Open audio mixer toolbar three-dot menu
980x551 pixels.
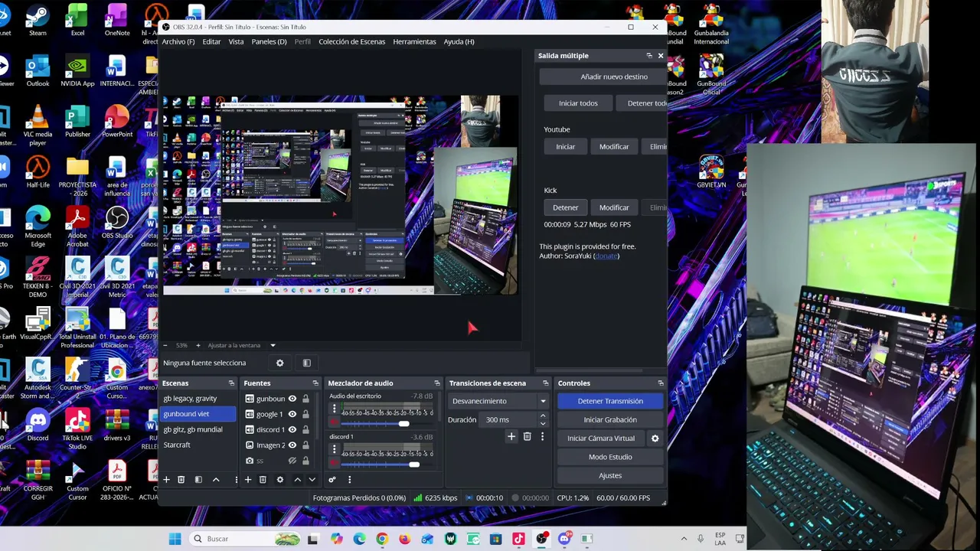click(349, 480)
